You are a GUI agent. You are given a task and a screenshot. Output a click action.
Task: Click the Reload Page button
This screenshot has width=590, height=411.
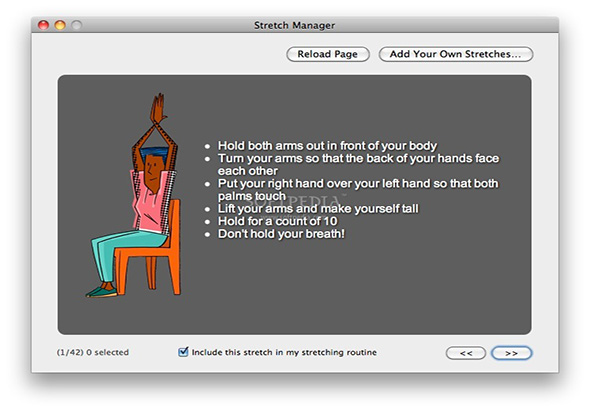click(x=328, y=54)
